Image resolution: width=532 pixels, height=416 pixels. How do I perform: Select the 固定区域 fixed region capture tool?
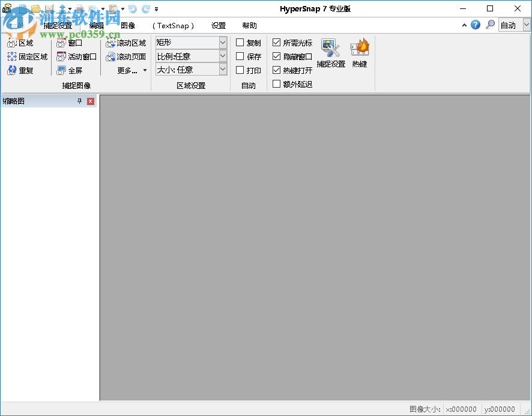[x=28, y=56]
